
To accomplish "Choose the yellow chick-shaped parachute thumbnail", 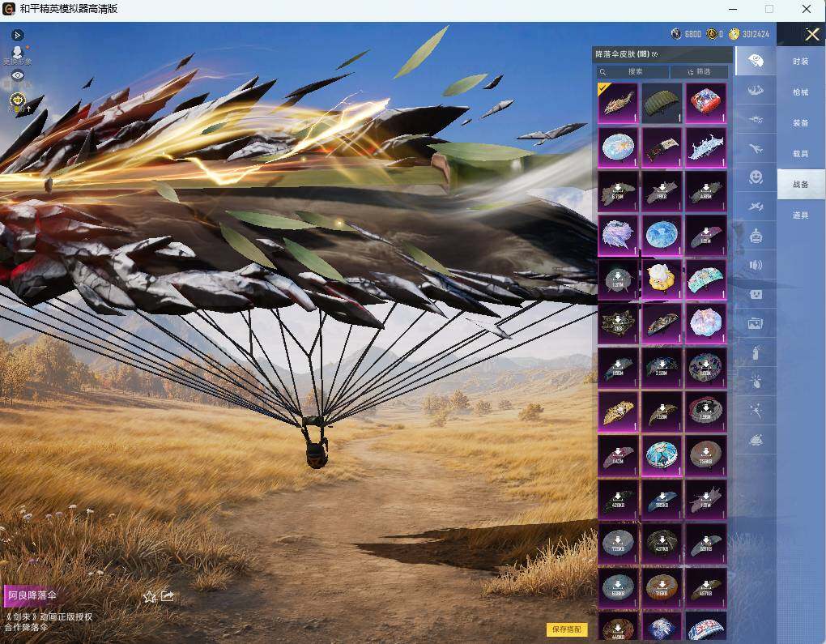I will click(x=662, y=279).
